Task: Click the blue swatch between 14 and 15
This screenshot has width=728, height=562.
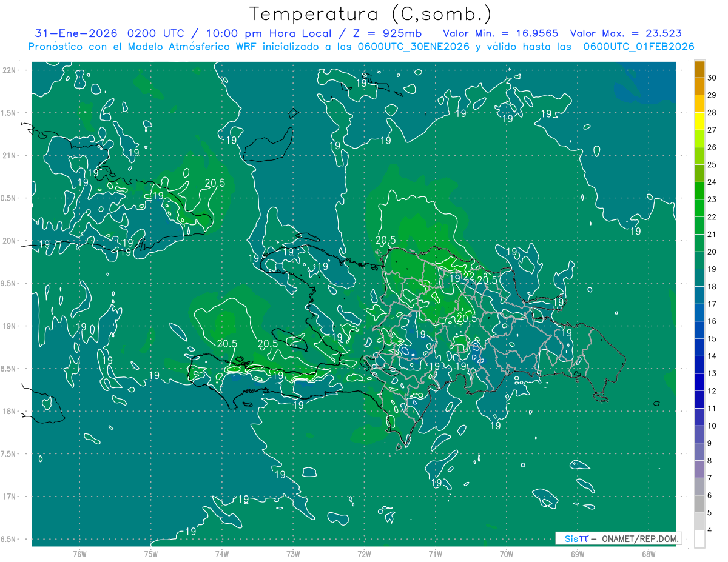Action: 699,347
